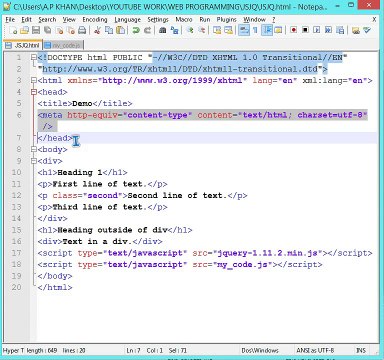Viewport: 384px width, 360px height.
Task: Click the Paste clipboard icon
Action: 120,31
